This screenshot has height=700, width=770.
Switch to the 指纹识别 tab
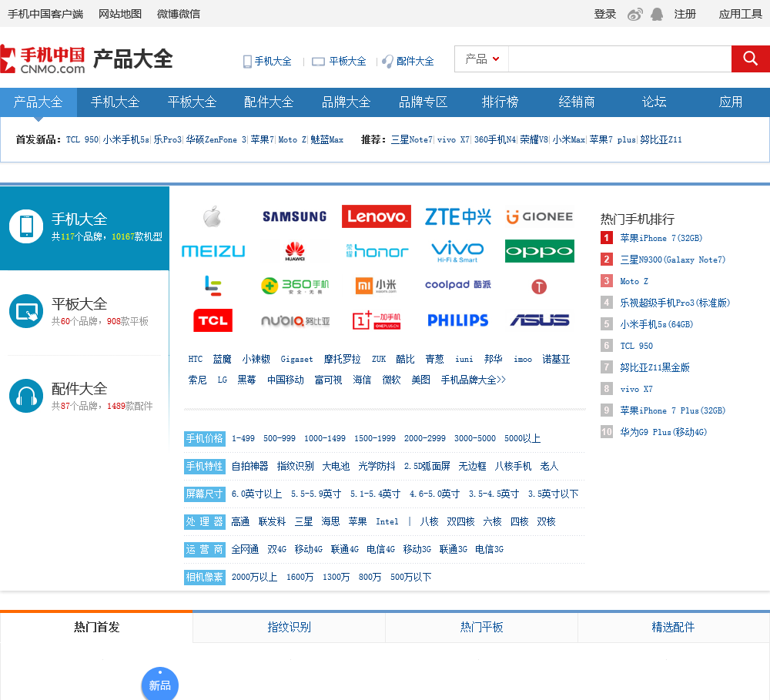289,628
